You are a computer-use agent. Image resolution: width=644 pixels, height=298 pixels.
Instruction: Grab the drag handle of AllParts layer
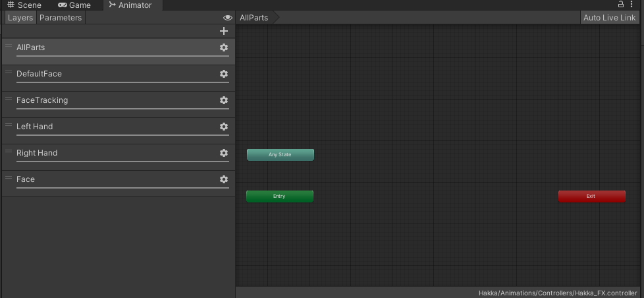[9, 45]
